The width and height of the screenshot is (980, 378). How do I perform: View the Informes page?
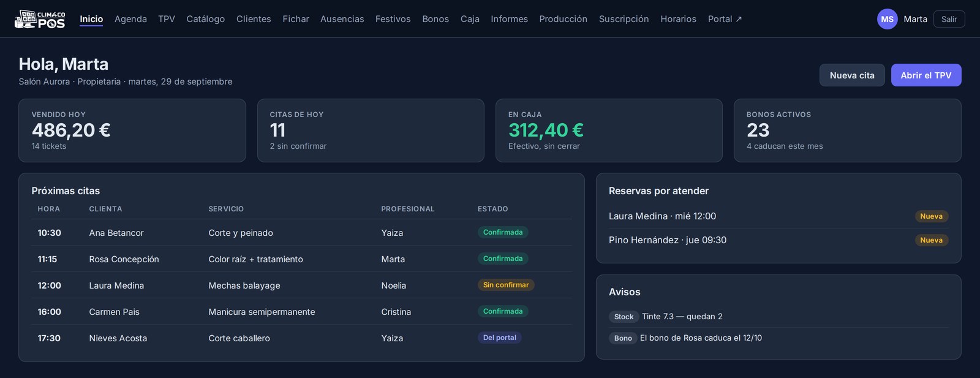click(x=509, y=19)
